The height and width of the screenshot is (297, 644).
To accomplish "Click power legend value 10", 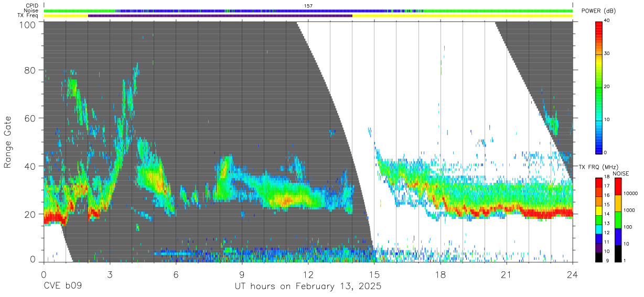I will coord(607,119).
